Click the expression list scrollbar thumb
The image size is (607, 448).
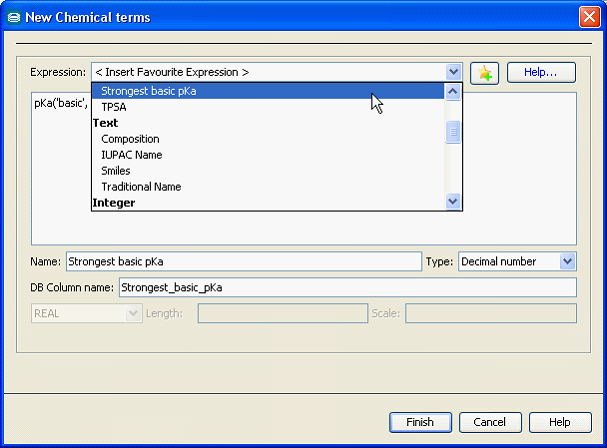453,132
